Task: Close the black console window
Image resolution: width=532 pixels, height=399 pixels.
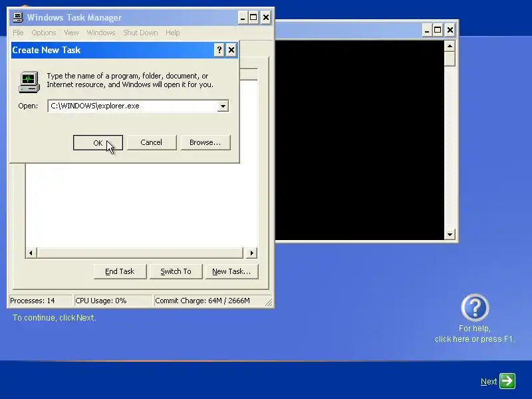Action: tap(450, 30)
